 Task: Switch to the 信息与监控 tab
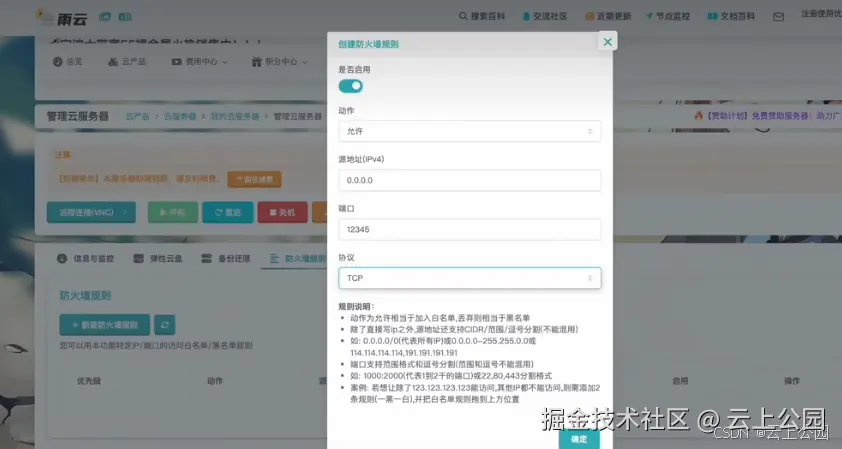click(85, 259)
